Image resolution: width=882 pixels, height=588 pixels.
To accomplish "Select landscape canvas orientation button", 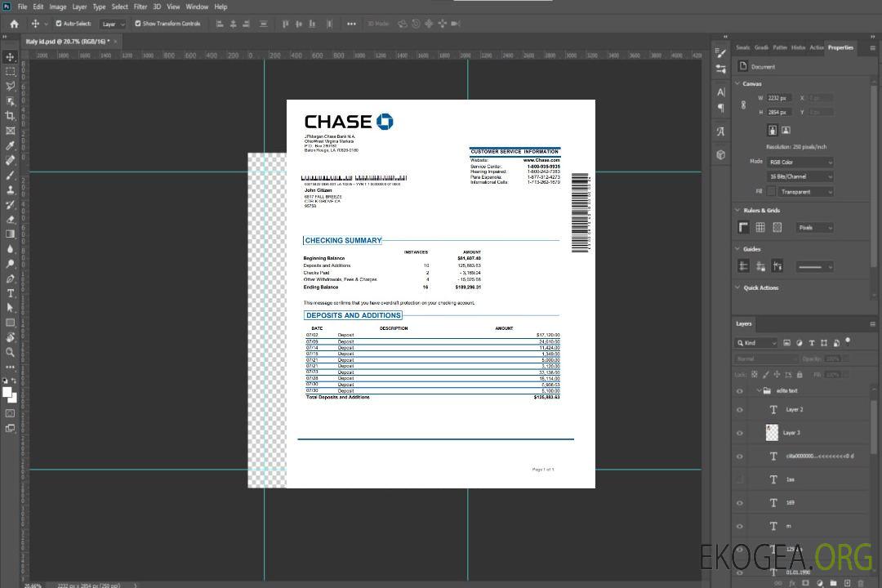I will [786, 130].
